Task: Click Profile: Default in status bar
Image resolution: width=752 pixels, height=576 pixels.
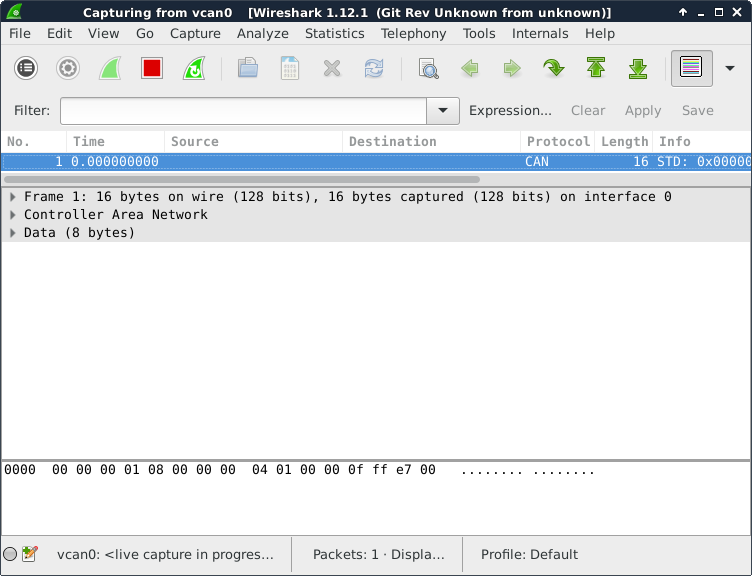Action: click(x=529, y=554)
